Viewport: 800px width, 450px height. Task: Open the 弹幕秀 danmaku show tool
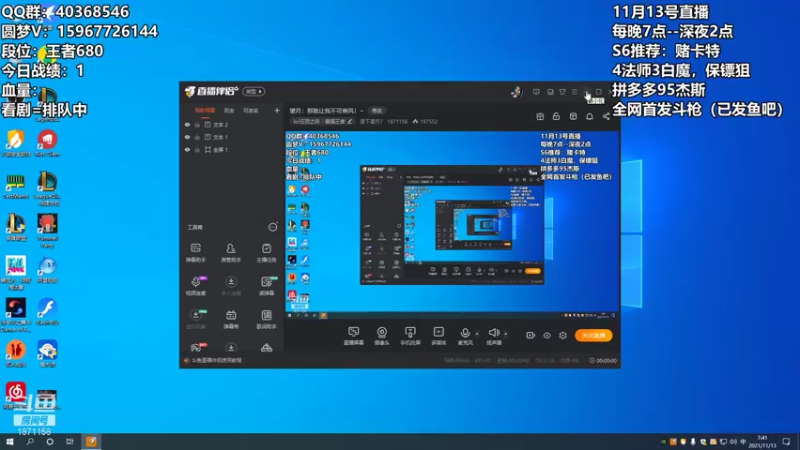pyautogui.click(x=231, y=319)
